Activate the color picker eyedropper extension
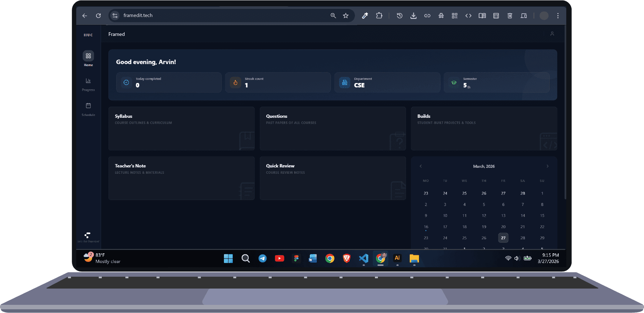The width and height of the screenshot is (644, 313). [365, 16]
